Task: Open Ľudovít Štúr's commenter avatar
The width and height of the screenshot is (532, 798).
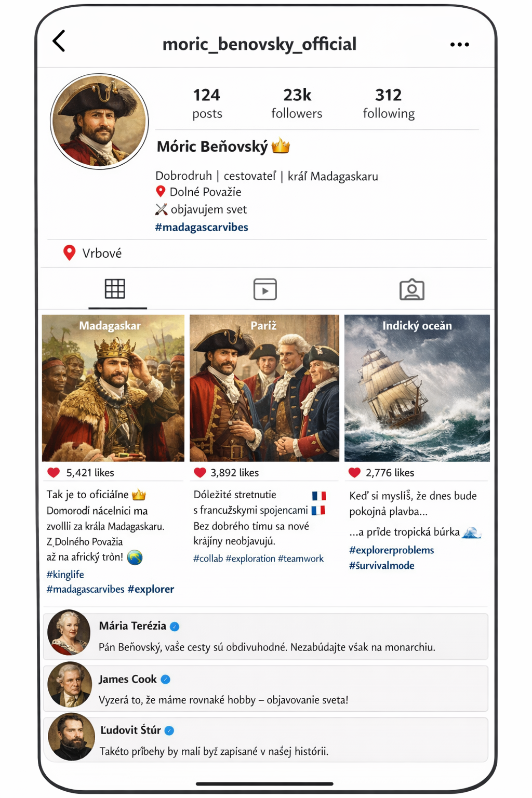Action: pyautogui.click(x=72, y=737)
